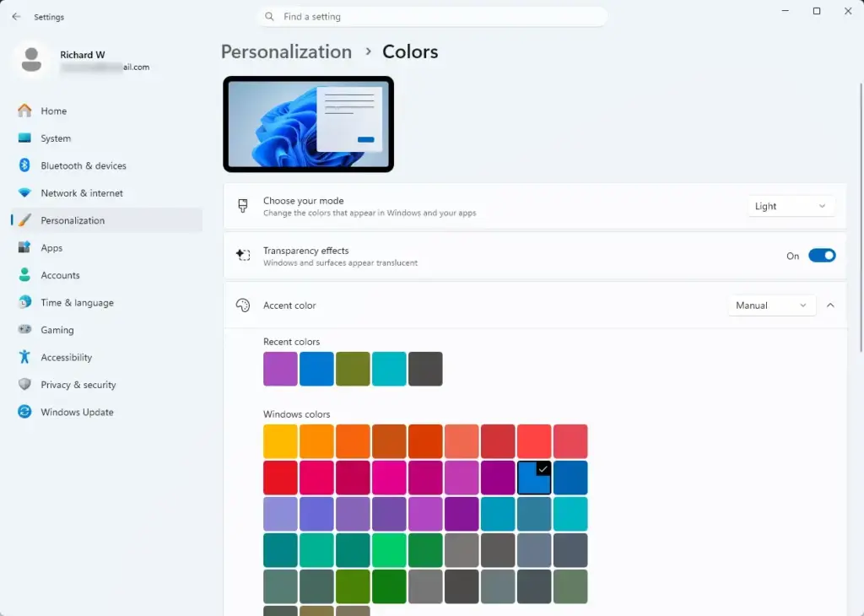864x616 pixels.
Task: Open Privacy & security settings
Action: (x=107, y=385)
